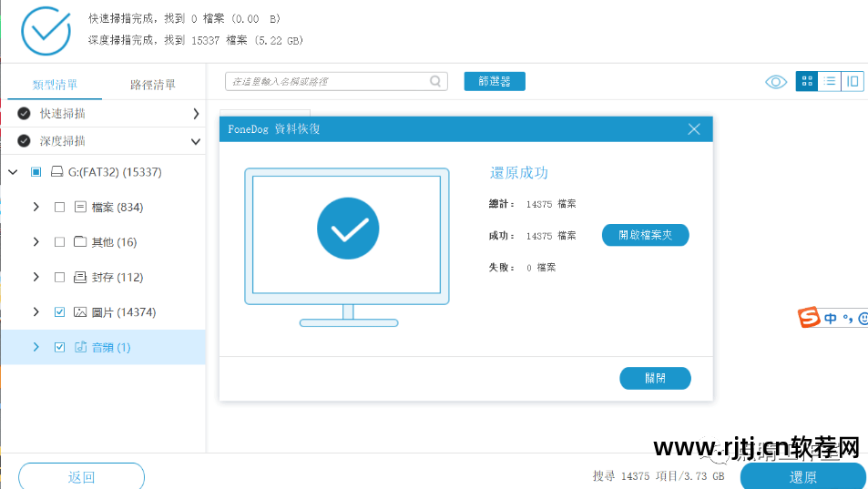Focus the name or path search field
The width and height of the screenshot is (868, 489).
pyautogui.click(x=336, y=81)
